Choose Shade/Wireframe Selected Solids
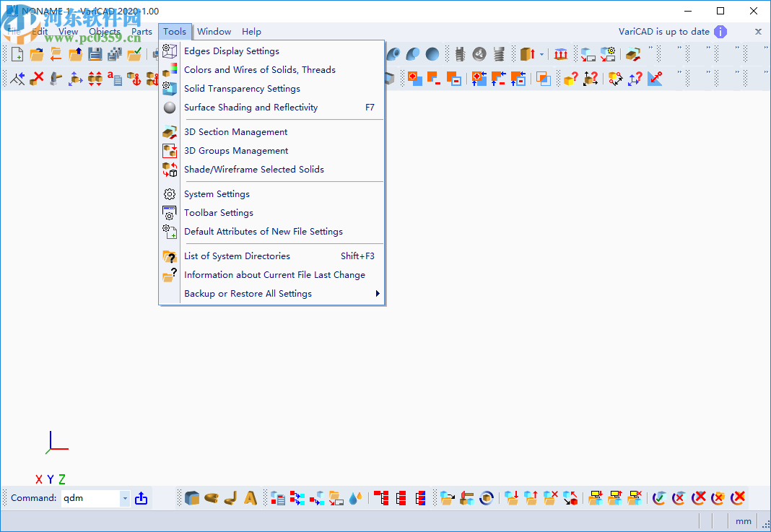Screen dimensions: 771x532 coord(271,169)
